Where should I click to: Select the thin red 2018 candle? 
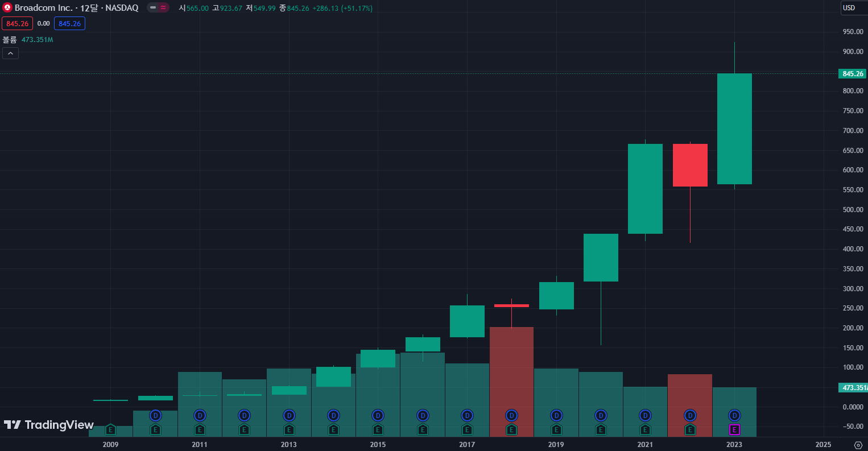point(511,305)
